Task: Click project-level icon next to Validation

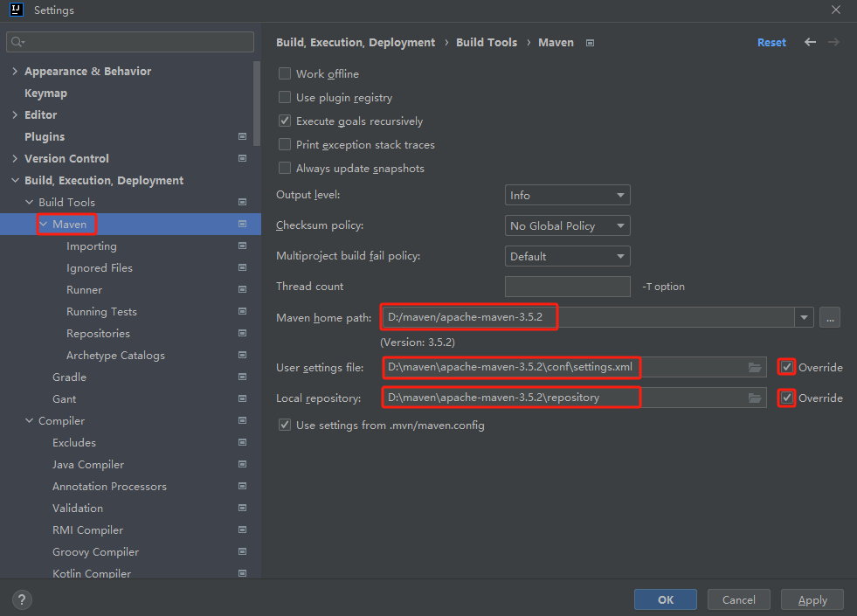Action: click(242, 509)
